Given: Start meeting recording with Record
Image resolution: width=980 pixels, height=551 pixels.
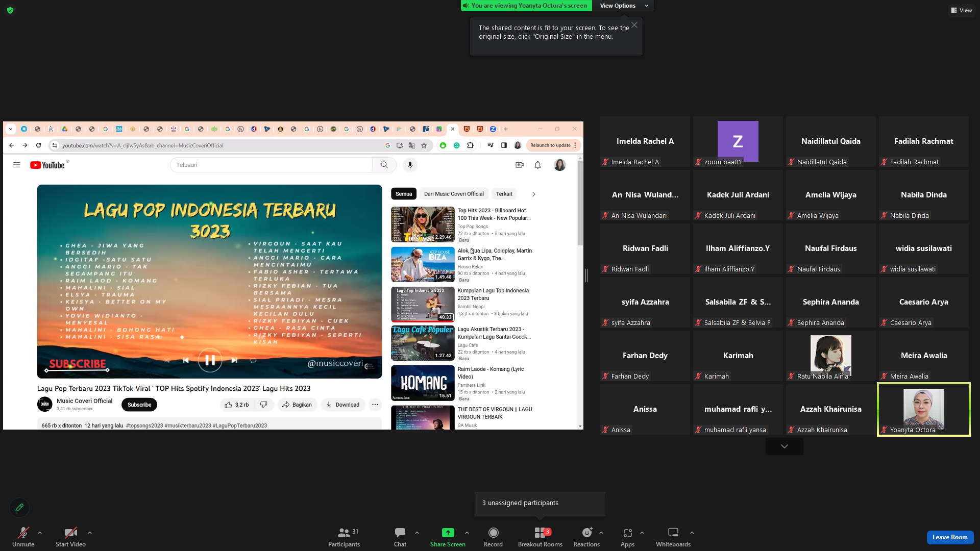Looking at the screenshot, I should click(493, 537).
